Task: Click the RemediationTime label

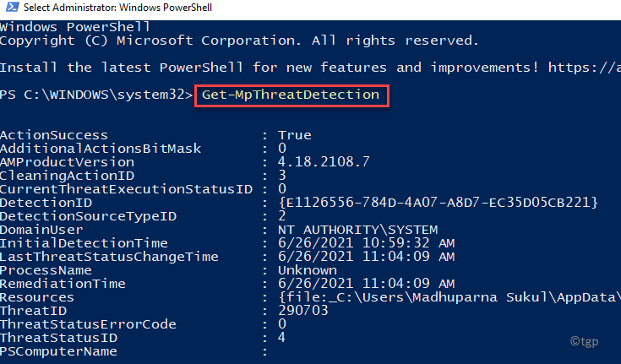Action: pyautogui.click(x=63, y=284)
